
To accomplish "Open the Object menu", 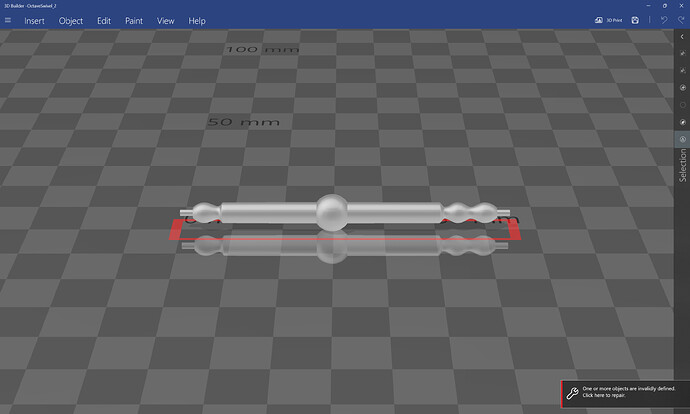I will 71,21.
